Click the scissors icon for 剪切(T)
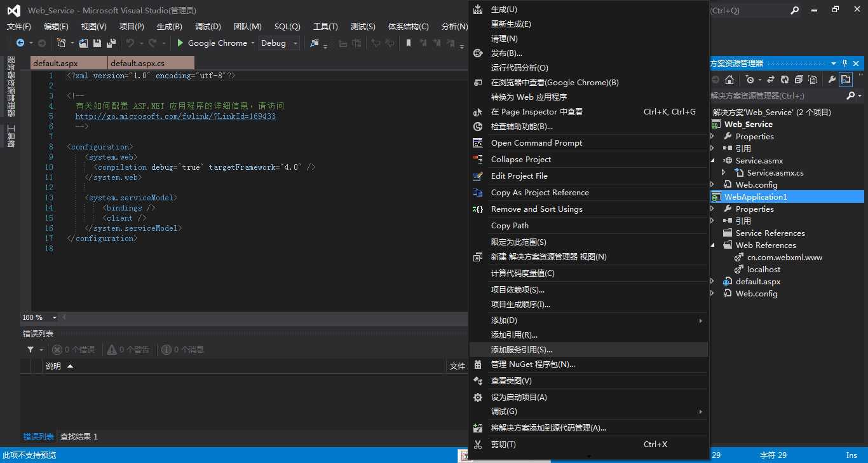868x463 pixels. [478, 445]
